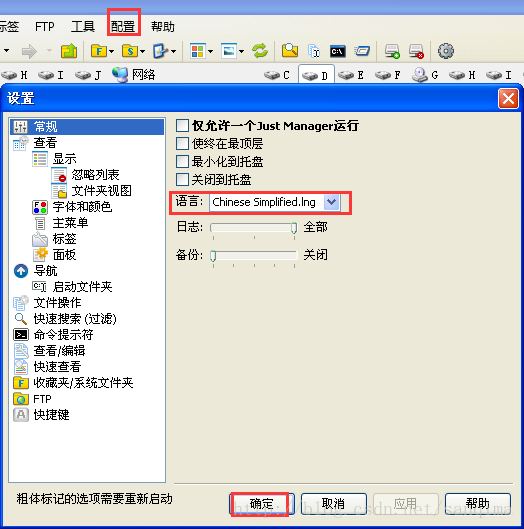Click the connect network drive icon

click(392, 51)
